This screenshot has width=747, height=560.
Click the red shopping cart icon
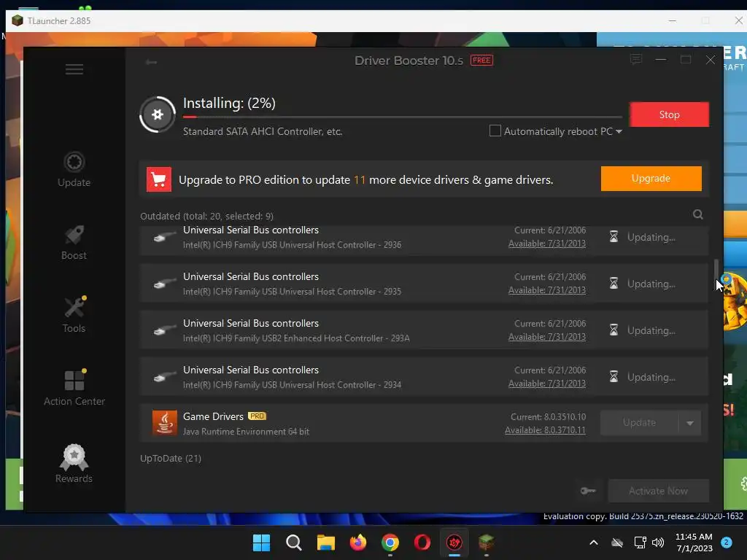[158, 179]
